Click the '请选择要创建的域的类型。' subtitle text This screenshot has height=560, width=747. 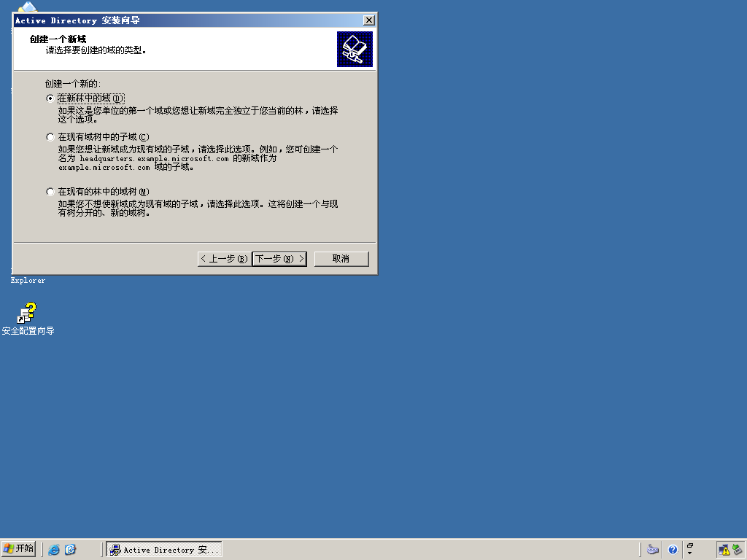click(x=96, y=50)
